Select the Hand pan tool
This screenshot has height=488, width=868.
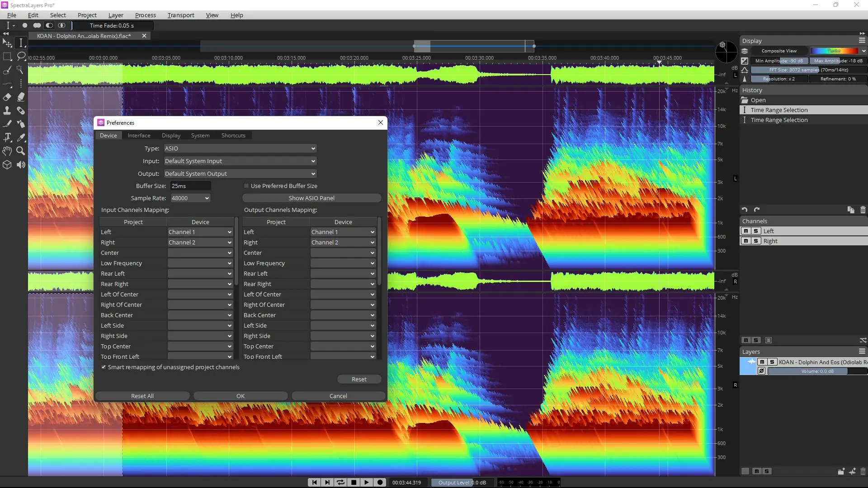click(x=7, y=151)
